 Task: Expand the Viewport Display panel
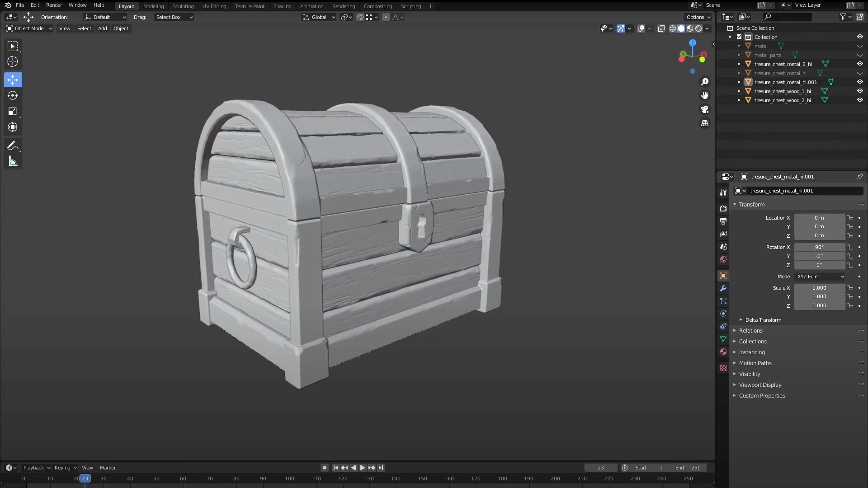click(x=760, y=385)
